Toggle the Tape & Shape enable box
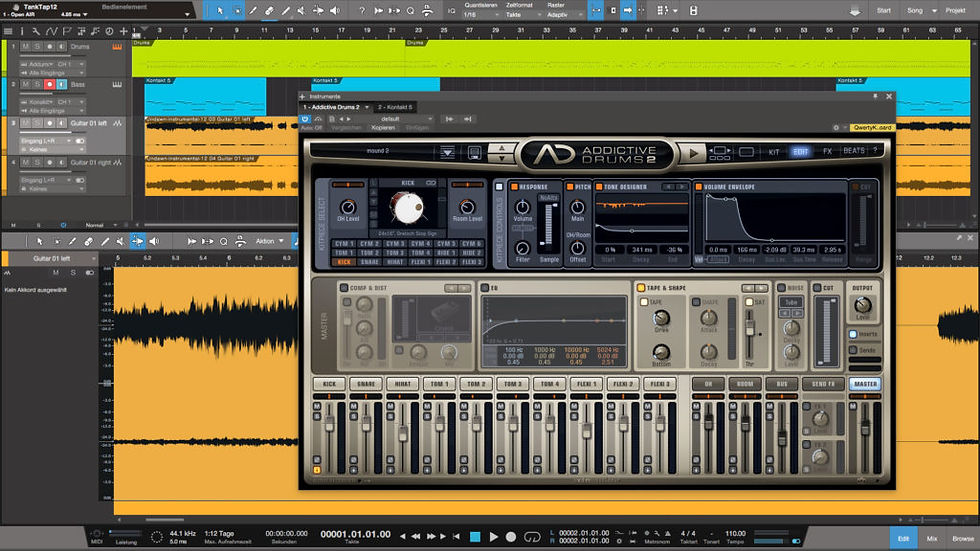The height and width of the screenshot is (551, 980). [641, 288]
